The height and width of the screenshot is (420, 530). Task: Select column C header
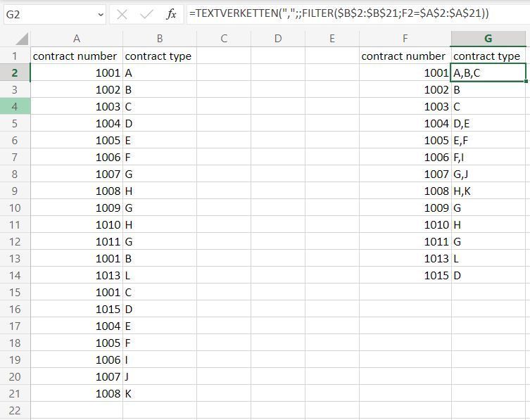click(x=224, y=39)
